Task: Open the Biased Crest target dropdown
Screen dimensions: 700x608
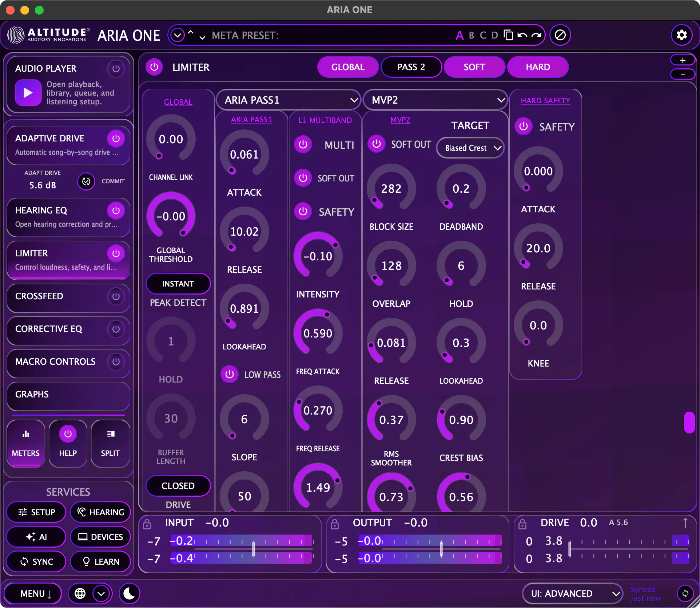Action: (470, 148)
